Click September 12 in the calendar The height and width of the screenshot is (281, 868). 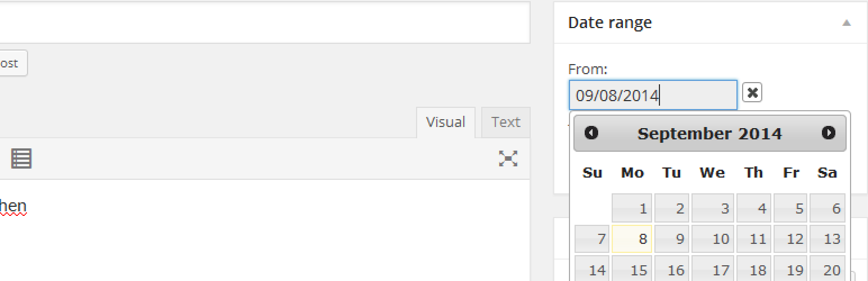click(x=790, y=239)
